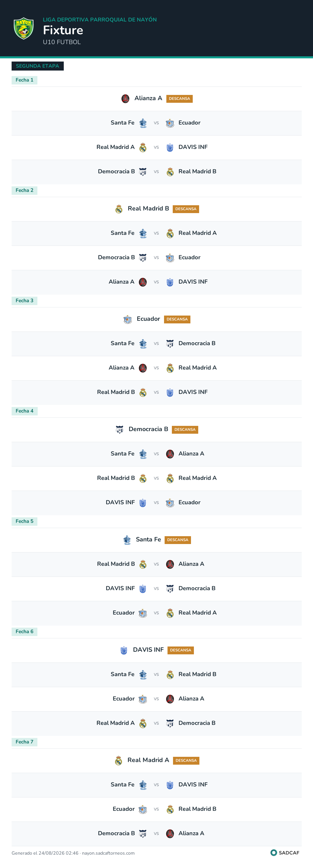Select the SEGUNDA ETAPA stage label
This screenshot has width=313, height=868.
tap(37, 66)
